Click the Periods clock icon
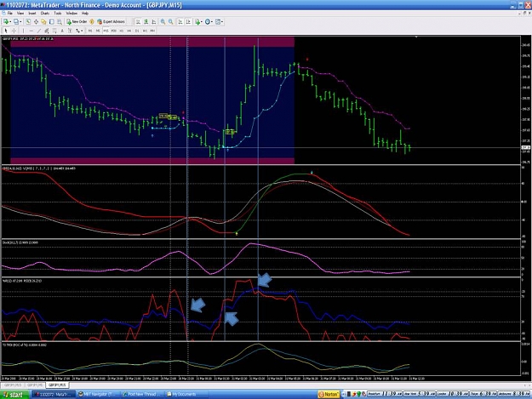 pos(208,22)
